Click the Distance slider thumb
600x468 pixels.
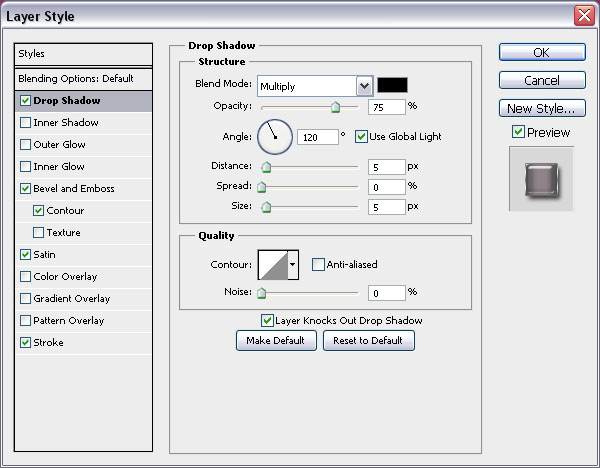pyautogui.click(x=266, y=167)
